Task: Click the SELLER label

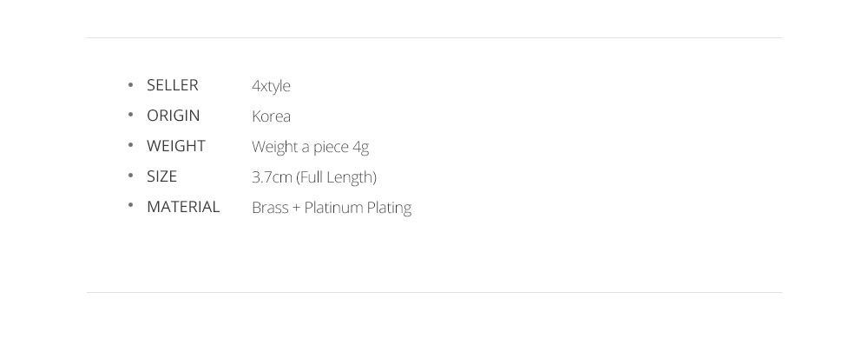Action: [x=172, y=85]
